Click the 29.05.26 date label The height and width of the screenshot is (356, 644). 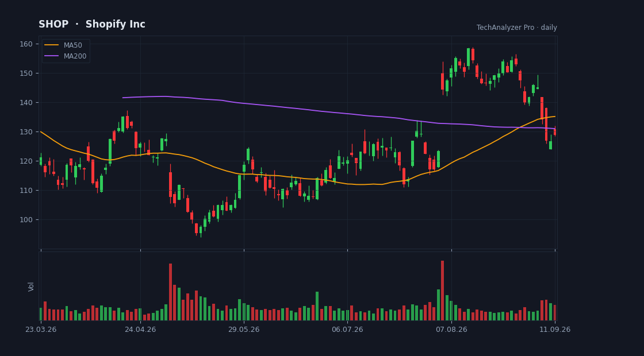pos(244,330)
